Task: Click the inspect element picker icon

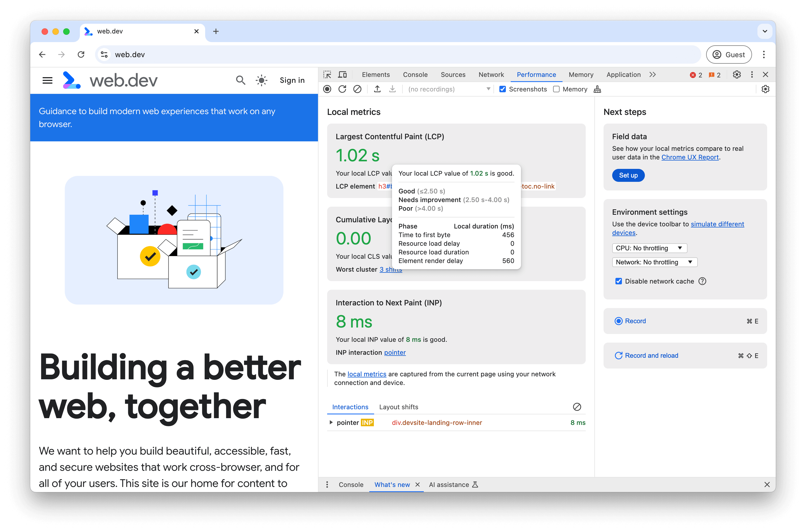Action: pos(327,74)
